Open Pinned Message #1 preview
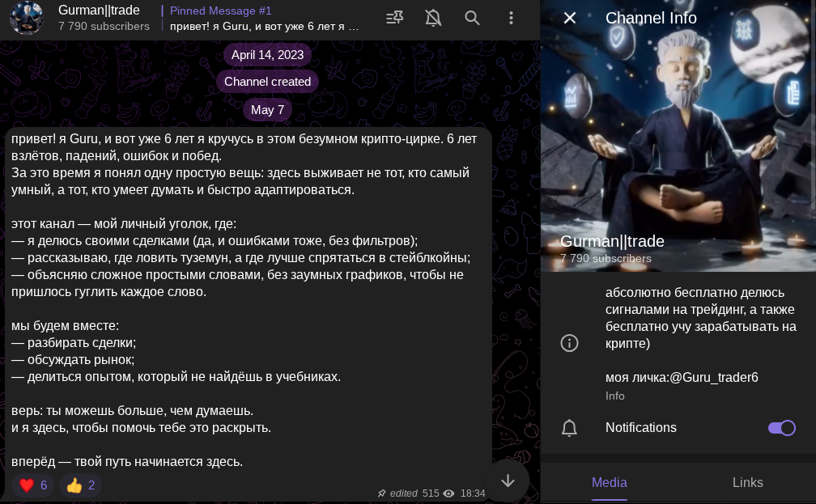 (265, 19)
